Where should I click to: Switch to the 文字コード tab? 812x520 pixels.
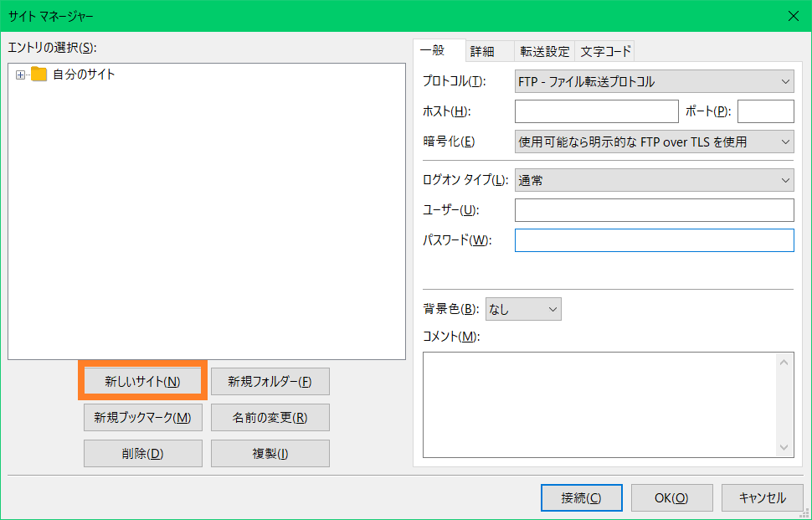pos(605,51)
